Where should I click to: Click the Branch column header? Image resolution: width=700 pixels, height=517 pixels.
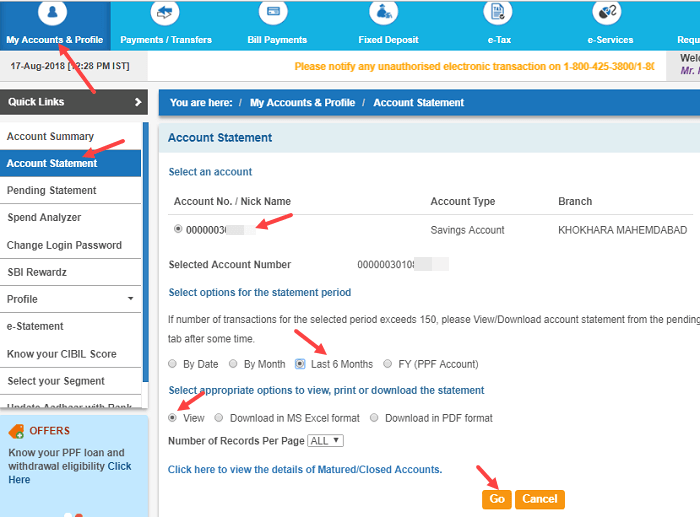pyautogui.click(x=575, y=201)
